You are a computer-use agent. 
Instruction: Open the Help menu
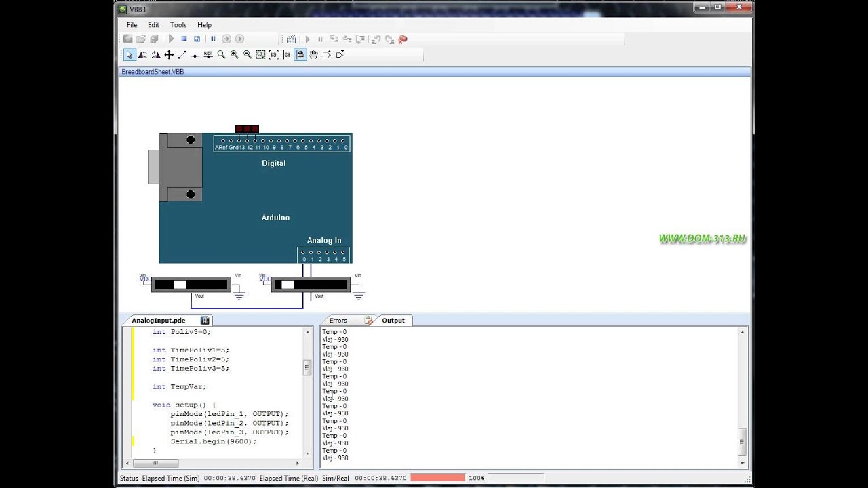coord(204,25)
